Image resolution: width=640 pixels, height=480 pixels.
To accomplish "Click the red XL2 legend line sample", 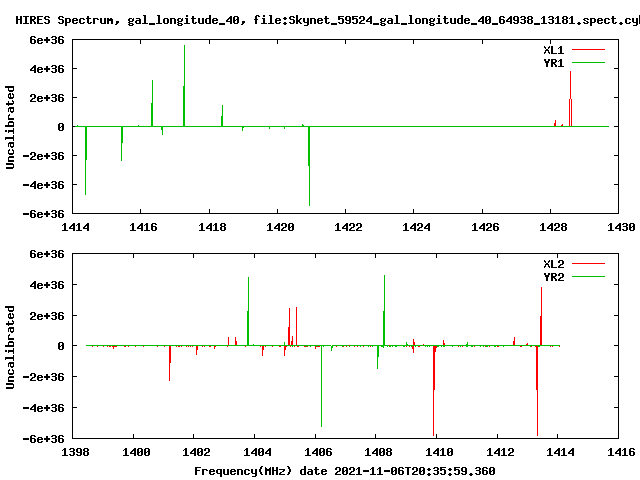I will pos(588,264).
